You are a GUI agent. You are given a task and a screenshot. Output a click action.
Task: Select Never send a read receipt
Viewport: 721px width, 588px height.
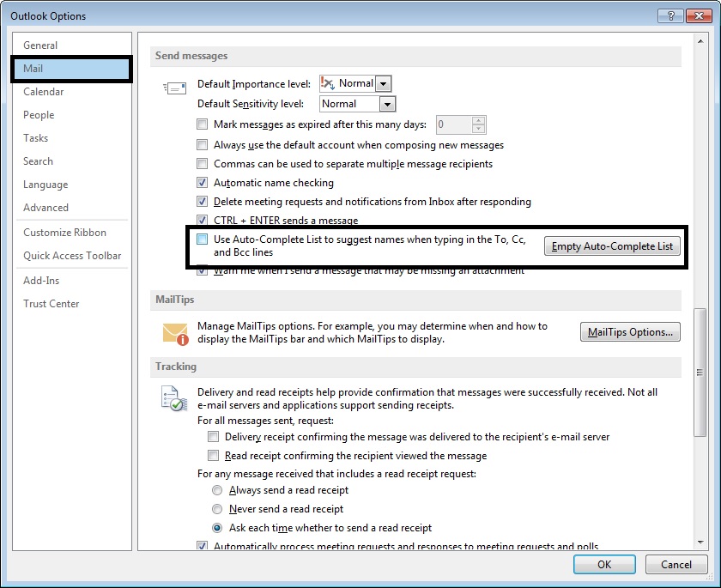(217, 509)
